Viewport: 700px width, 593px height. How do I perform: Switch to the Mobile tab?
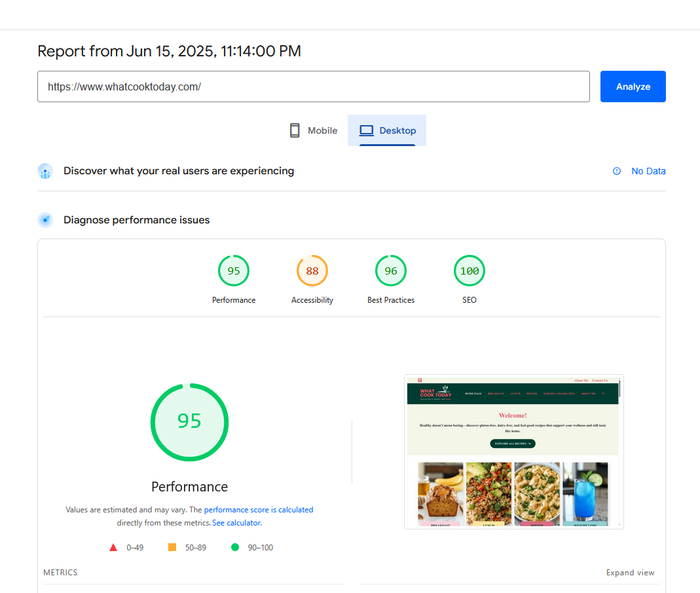pyautogui.click(x=314, y=130)
